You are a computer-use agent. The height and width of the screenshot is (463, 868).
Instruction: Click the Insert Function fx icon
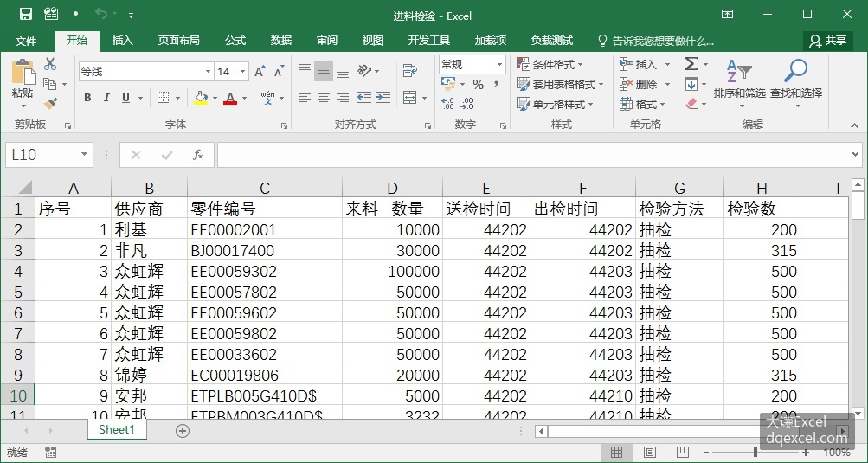[197, 155]
